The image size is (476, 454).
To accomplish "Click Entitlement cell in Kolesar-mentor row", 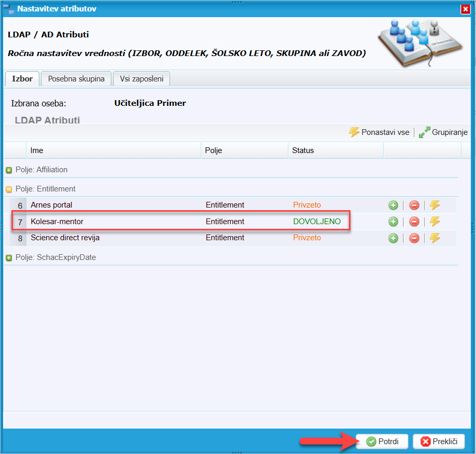I will pos(225,222).
